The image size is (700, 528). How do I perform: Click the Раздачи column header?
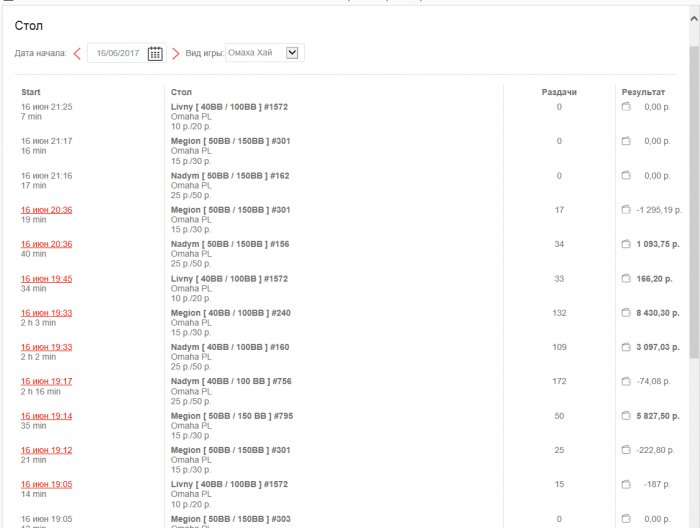[x=559, y=92]
